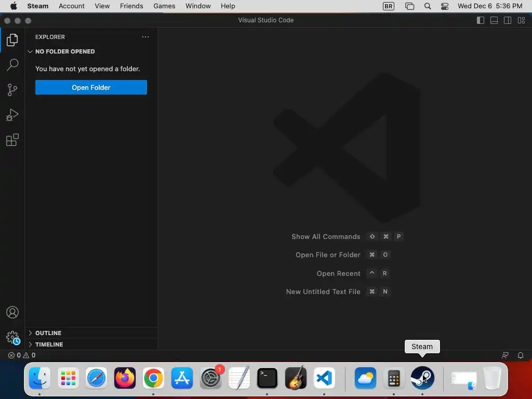
Task: Open GarageBand from the Dock
Action: coord(296,378)
